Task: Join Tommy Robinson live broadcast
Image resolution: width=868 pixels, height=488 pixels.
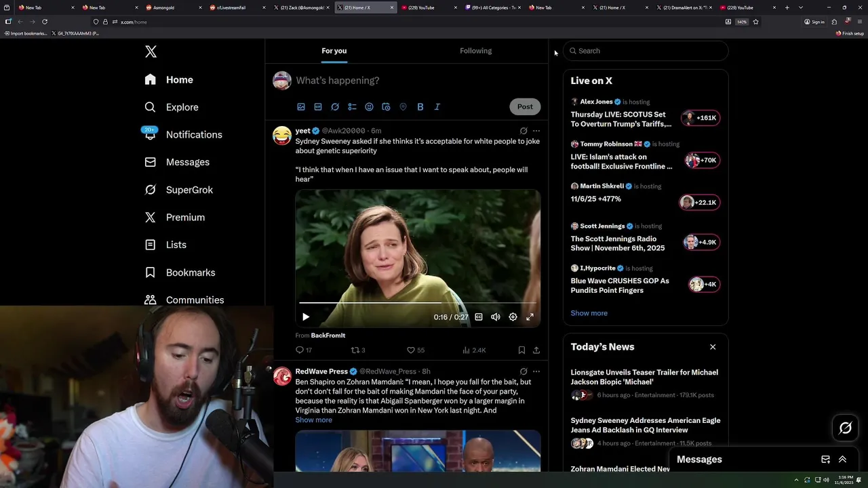Action: (x=645, y=156)
